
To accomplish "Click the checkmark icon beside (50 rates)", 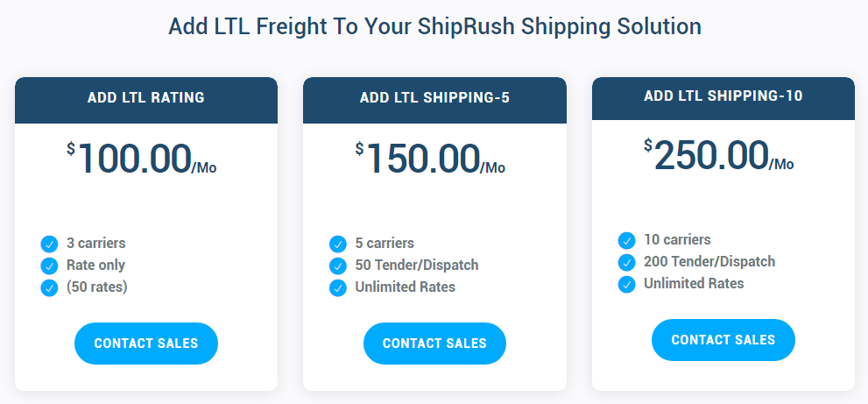I will (x=49, y=288).
